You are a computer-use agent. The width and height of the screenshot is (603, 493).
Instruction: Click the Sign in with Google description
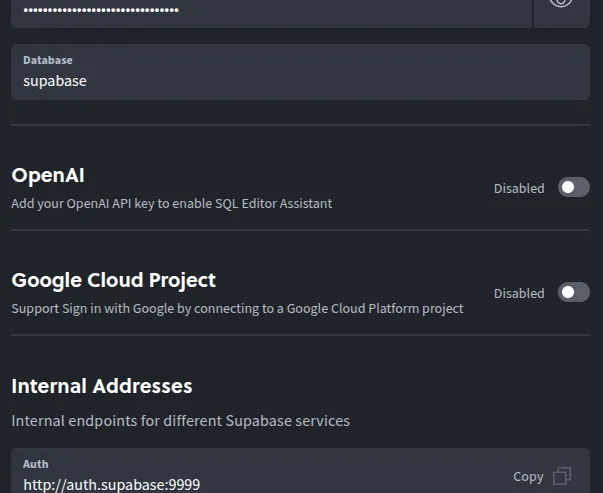[x=237, y=308]
